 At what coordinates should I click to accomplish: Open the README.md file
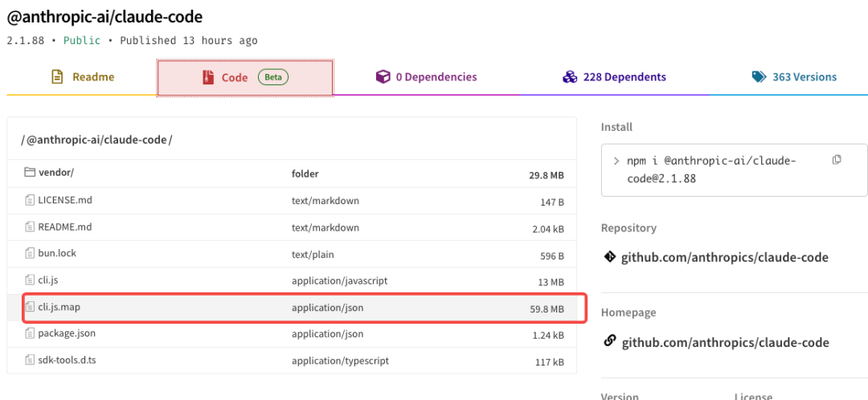(x=65, y=227)
